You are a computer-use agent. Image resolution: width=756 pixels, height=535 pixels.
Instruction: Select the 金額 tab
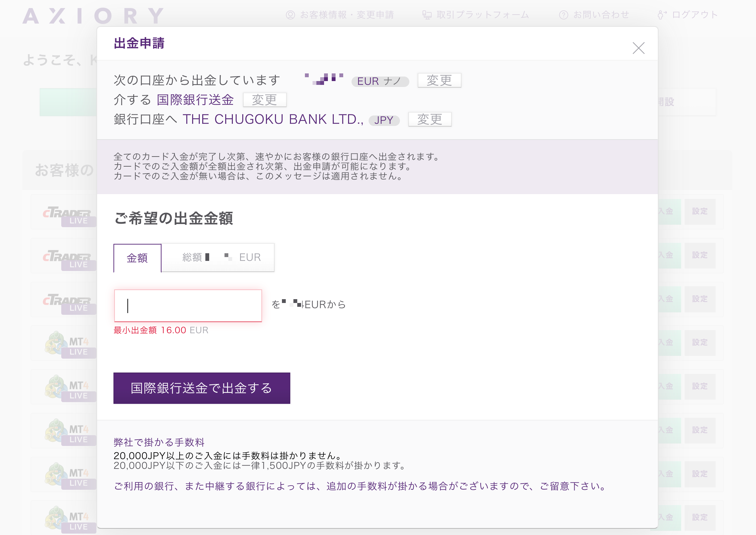click(137, 258)
